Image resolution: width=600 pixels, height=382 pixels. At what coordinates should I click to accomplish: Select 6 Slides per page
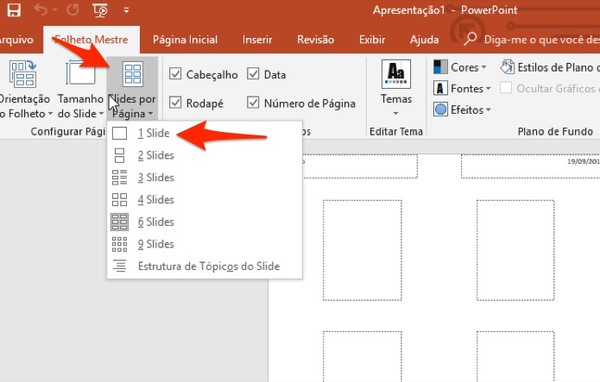205,222
